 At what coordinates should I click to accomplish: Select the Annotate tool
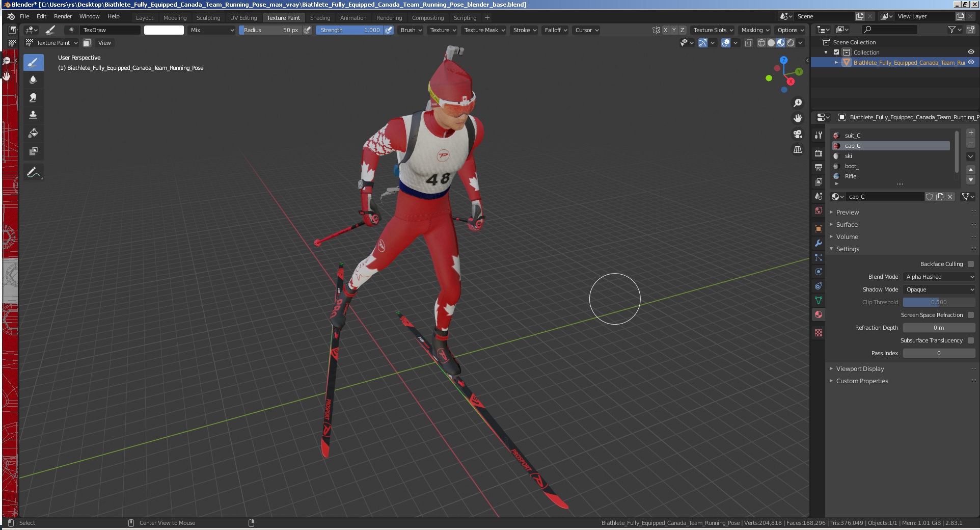tap(33, 173)
